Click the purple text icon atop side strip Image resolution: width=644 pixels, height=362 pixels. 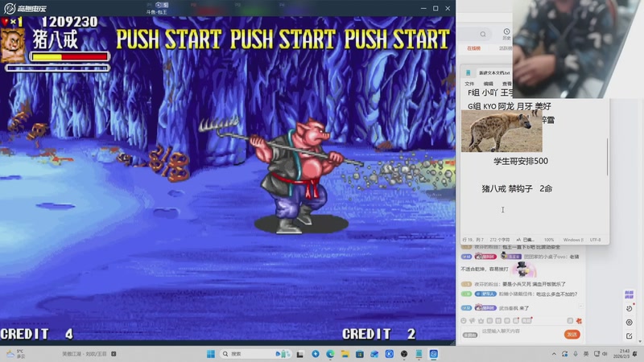629,294
